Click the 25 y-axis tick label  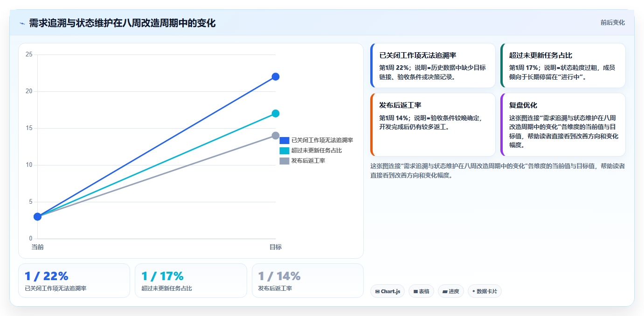tap(29, 55)
